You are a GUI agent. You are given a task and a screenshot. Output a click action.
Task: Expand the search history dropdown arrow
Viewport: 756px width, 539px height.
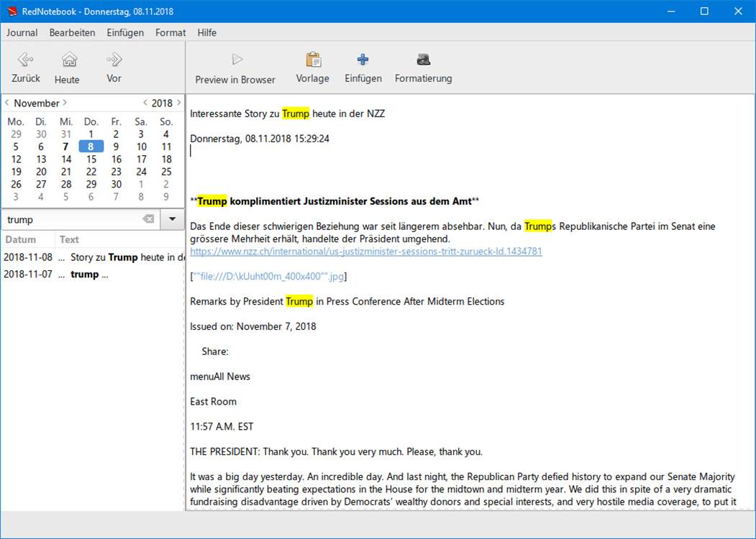click(172, 219)
